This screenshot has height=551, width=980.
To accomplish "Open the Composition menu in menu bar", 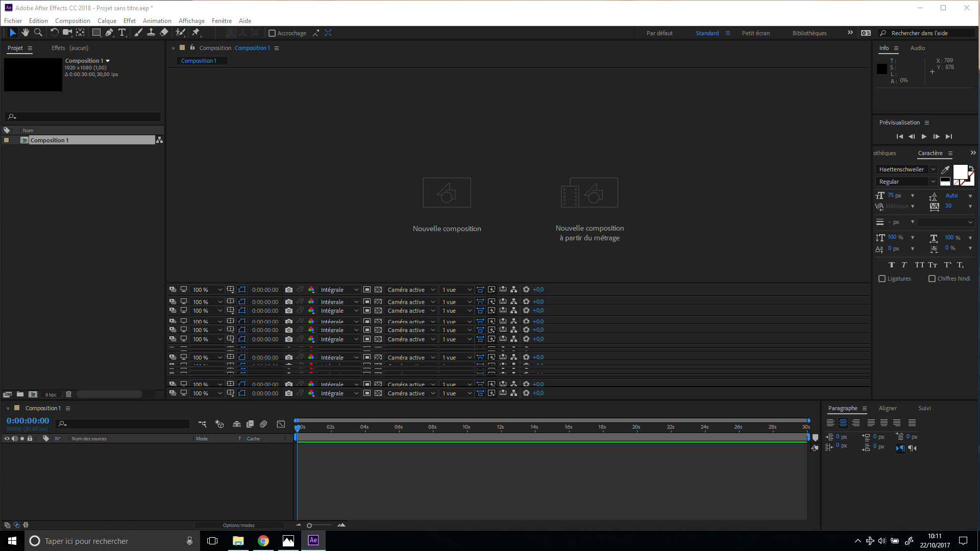I will [72, 21].
